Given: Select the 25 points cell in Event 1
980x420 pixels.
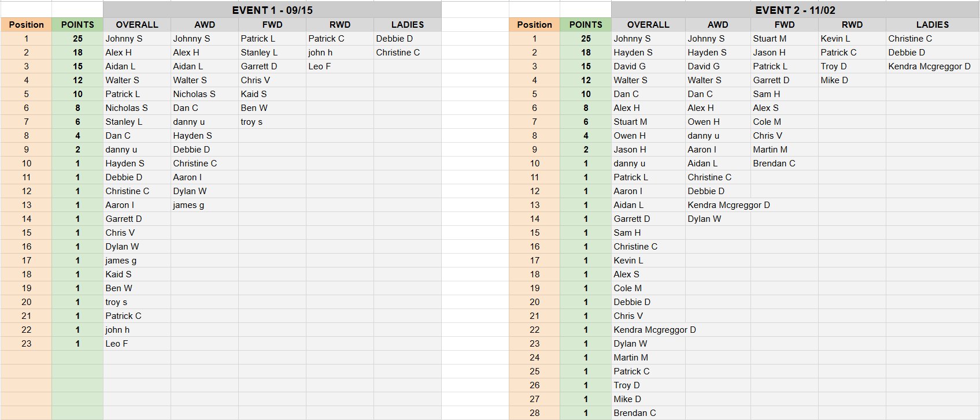Looking at the screenshot, I should [x=77, y=39].
